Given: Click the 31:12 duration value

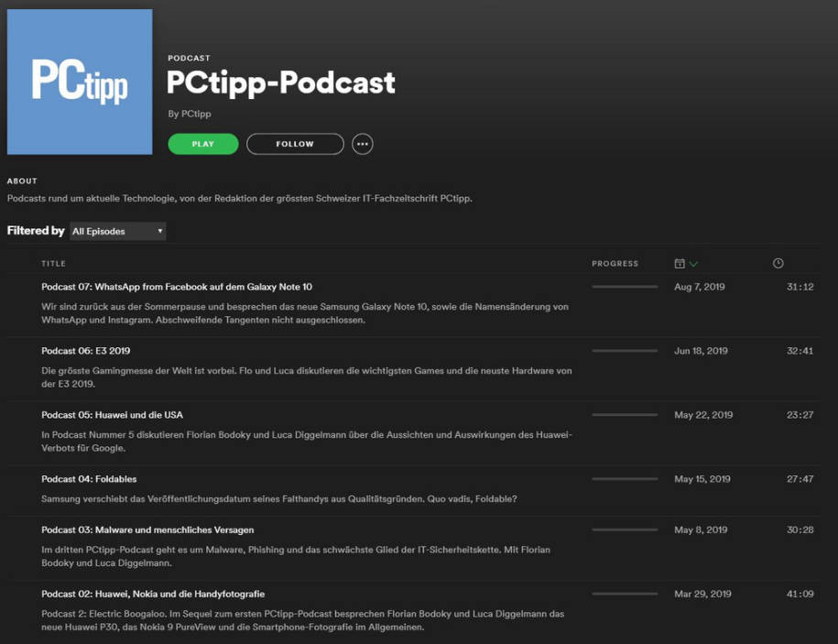Looking at the screenshot, I should tap(800, 287).
